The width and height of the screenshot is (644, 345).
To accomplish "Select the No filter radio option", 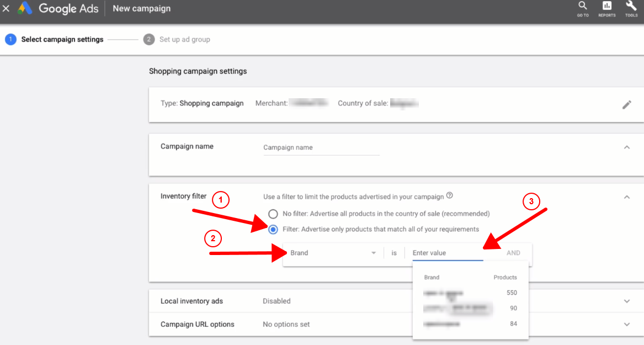I will pyautogui.click(x=273, y=214).
